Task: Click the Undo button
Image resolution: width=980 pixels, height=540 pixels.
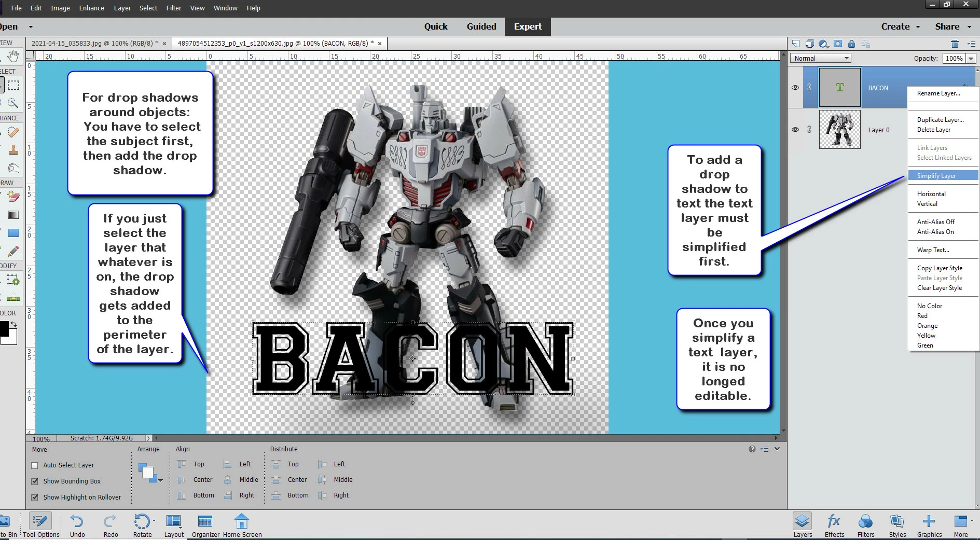Action: click(x=77, y=525)
